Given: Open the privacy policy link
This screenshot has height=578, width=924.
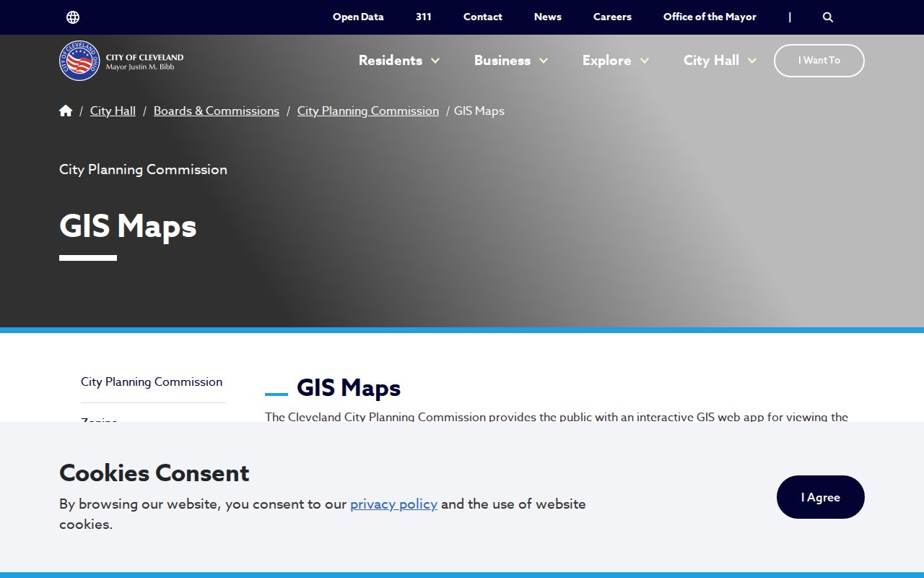Looking at the screenshot, I should pyautogui.click(x=393, y=504).
